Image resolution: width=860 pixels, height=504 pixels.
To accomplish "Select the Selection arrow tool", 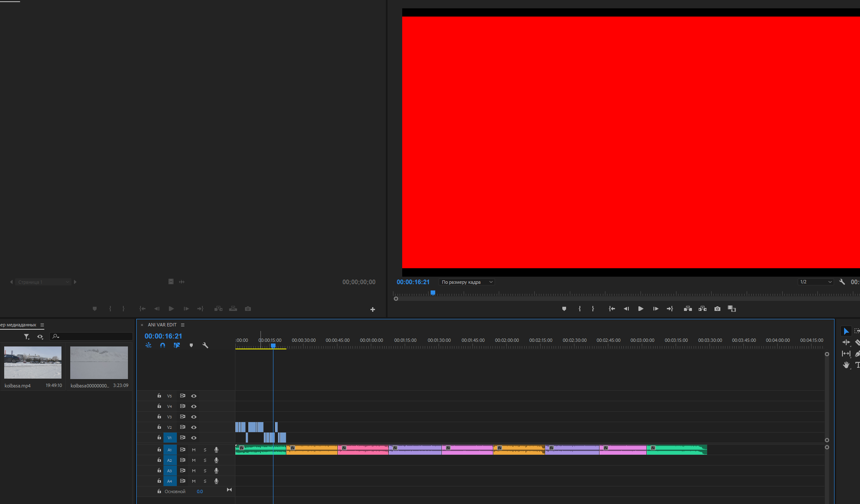I will pyautogui.click(x=846, y=331).
